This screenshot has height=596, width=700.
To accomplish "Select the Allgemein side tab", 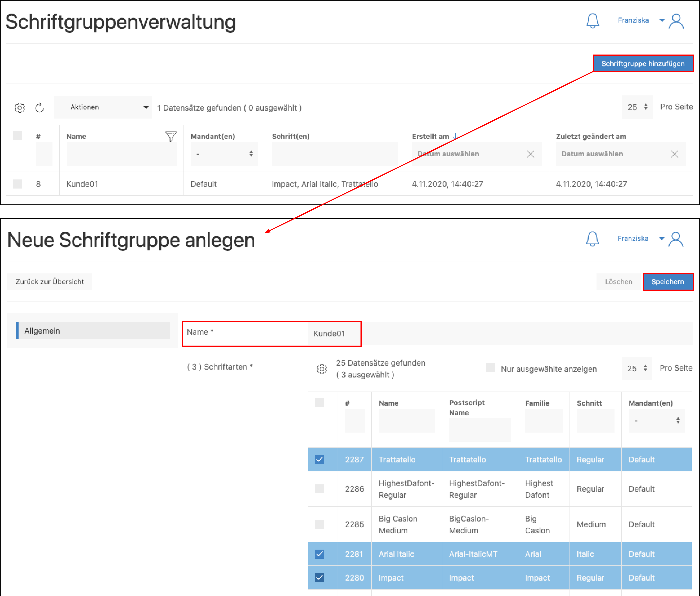I will pos(93,331).
